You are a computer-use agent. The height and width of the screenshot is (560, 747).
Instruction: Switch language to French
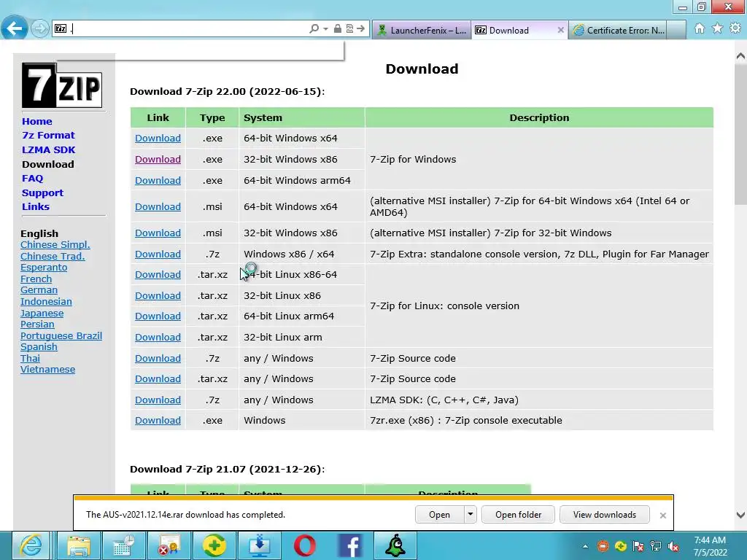click(36, 279)
